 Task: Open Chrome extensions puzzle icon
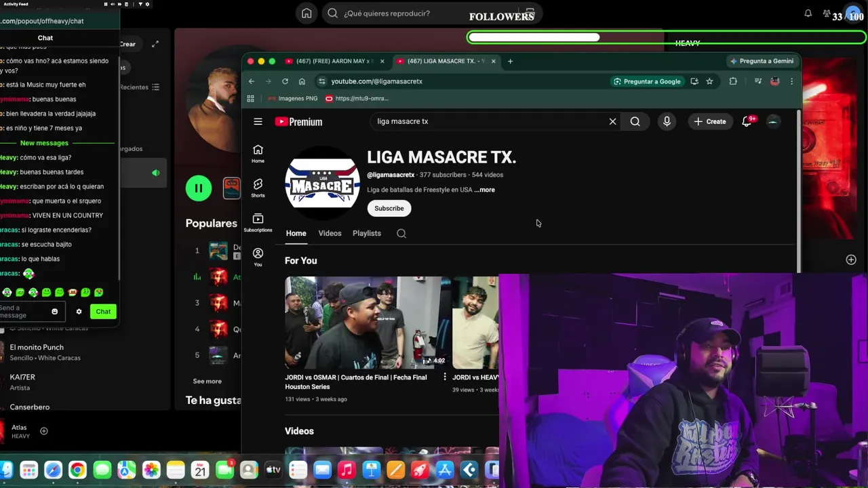[733, 81]
